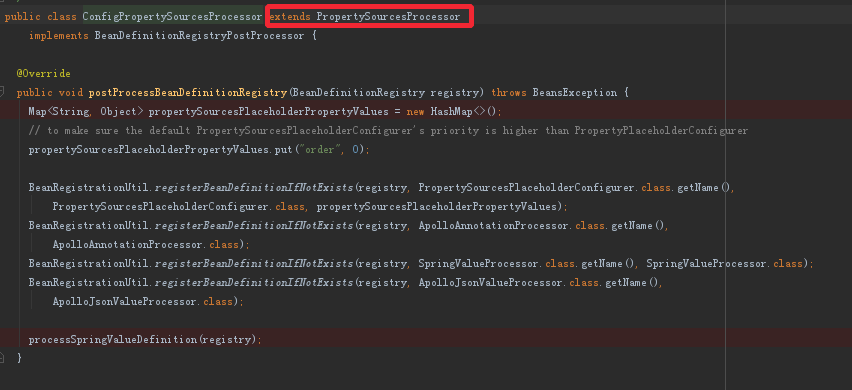Click BeanRegistrationUtil on the ApolloJsonValueProcessor getName line

click(89, 282)
